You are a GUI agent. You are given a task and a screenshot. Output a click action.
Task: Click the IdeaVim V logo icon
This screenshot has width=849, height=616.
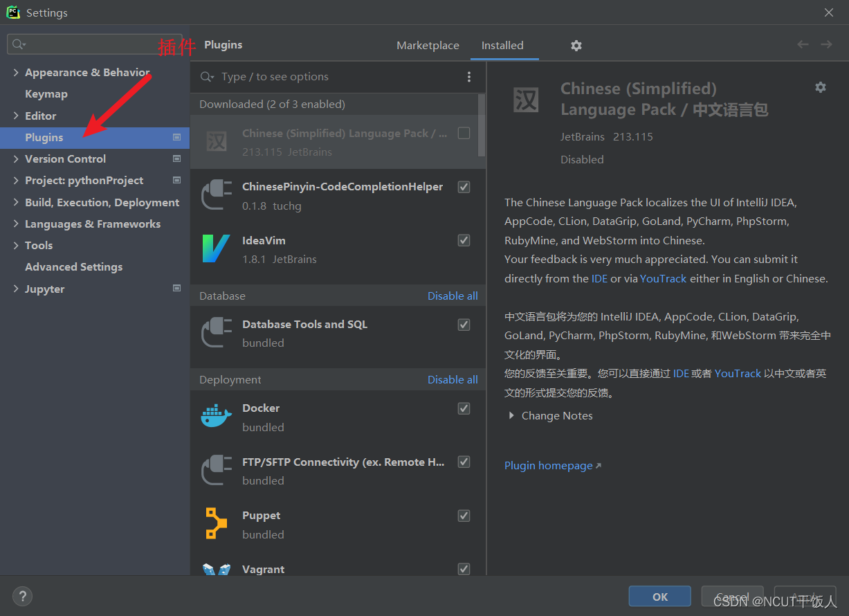tap(216, 248)
